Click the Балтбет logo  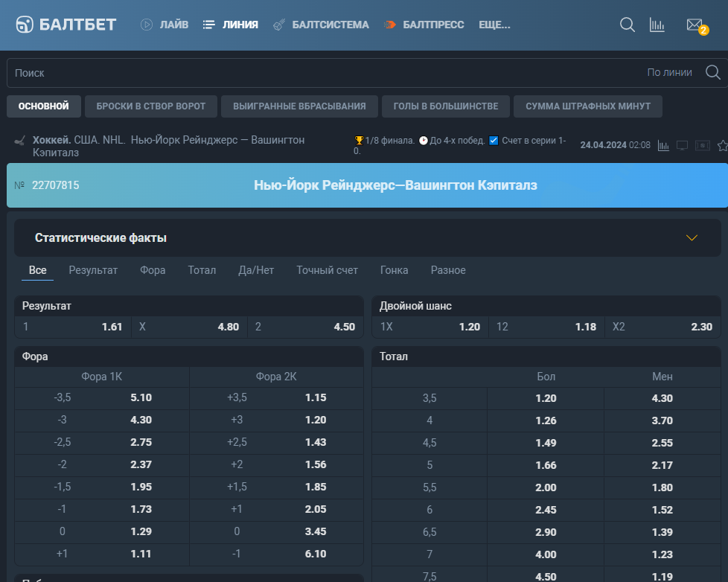66,25
